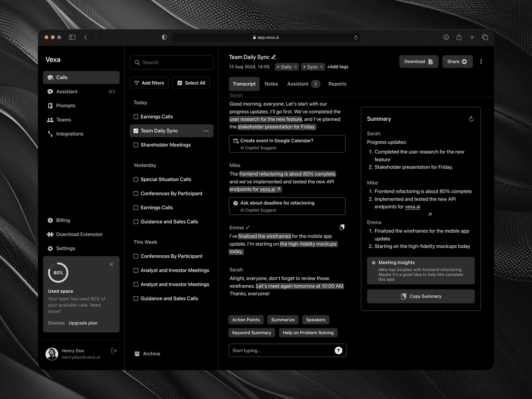532x399 pixels.
Task: Click the 80% used space progress ring
Action: tap(58, 272)
